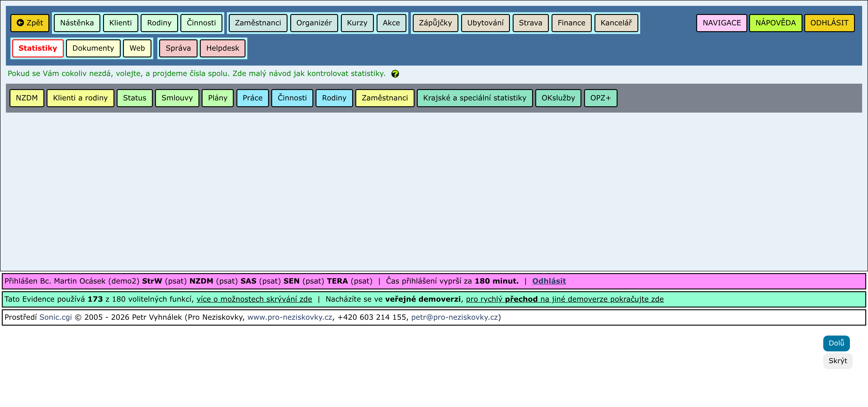
Task: Open the Sonic.cgi footer link
Action: tap(56, 317)
